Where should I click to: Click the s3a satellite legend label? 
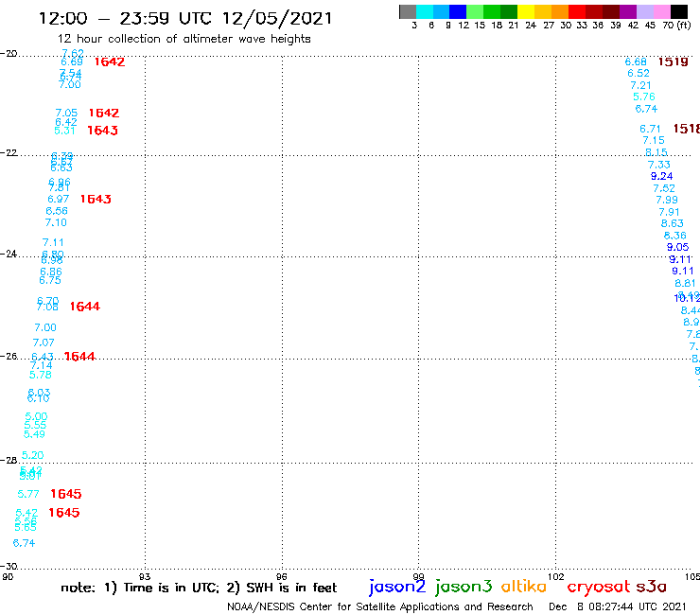coord(651,587)
